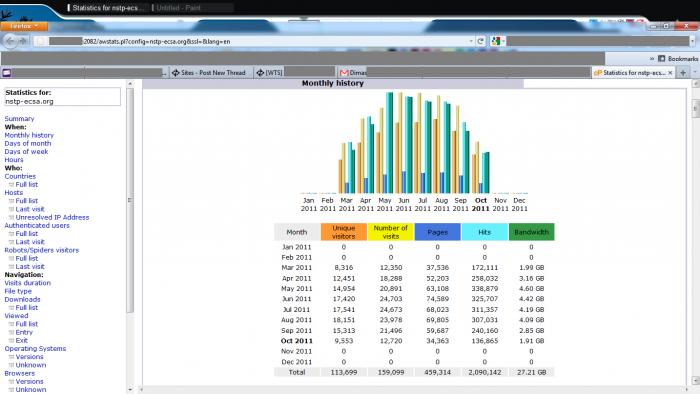The width and height of the screenshot is (700, 394).
Task: Go back with the browser Back arrow
Action: coord(10,41)
